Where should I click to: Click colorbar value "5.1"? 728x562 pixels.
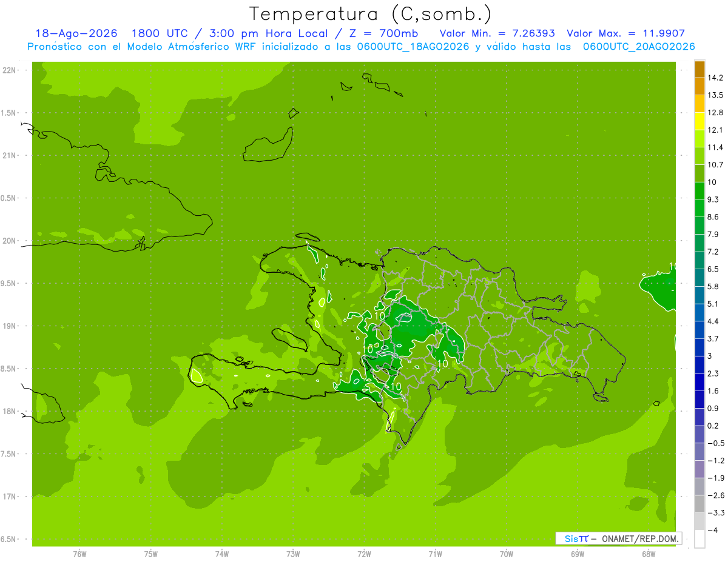pyautogui.click(x=713, y=304)
